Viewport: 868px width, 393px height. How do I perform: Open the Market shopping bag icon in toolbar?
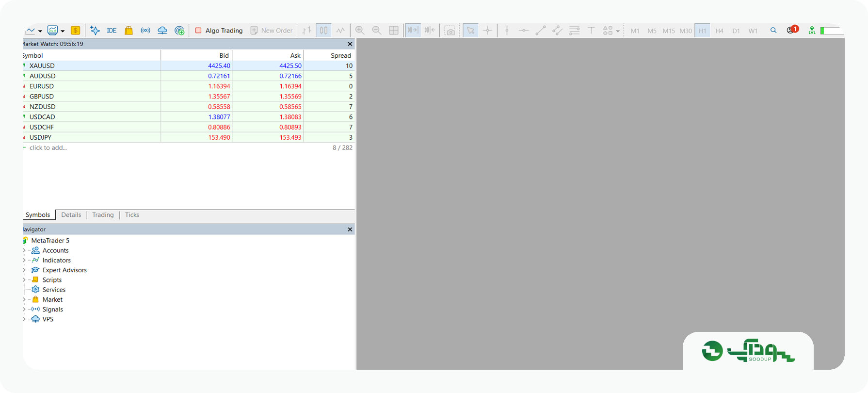(129, 31)
